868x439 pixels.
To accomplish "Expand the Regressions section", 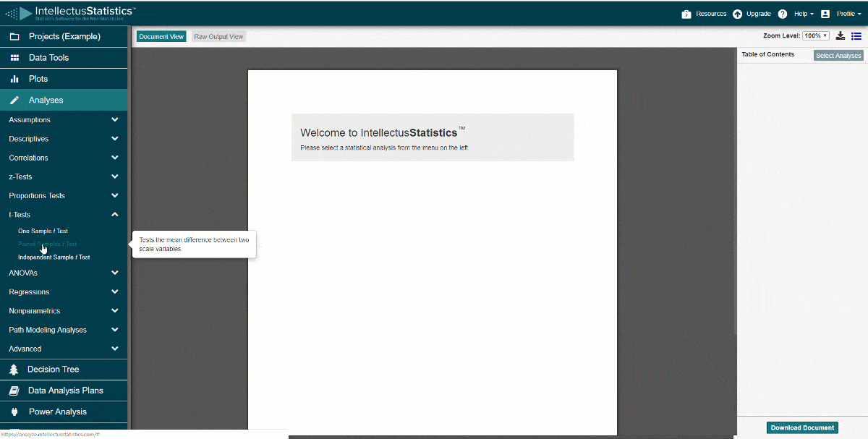I will click(x=114, y=292).
